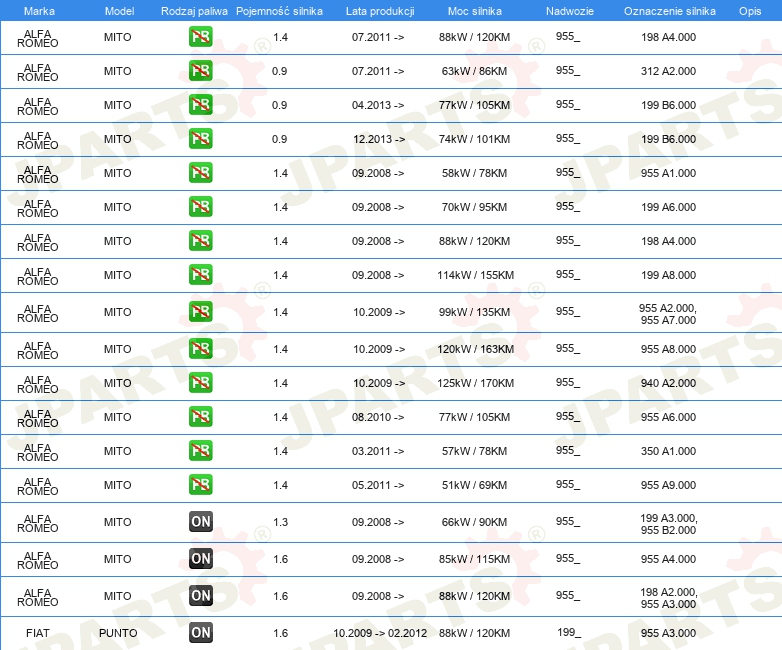Select the 63kW / 86KM power cell
782x650 pixels.
[474, 71]
